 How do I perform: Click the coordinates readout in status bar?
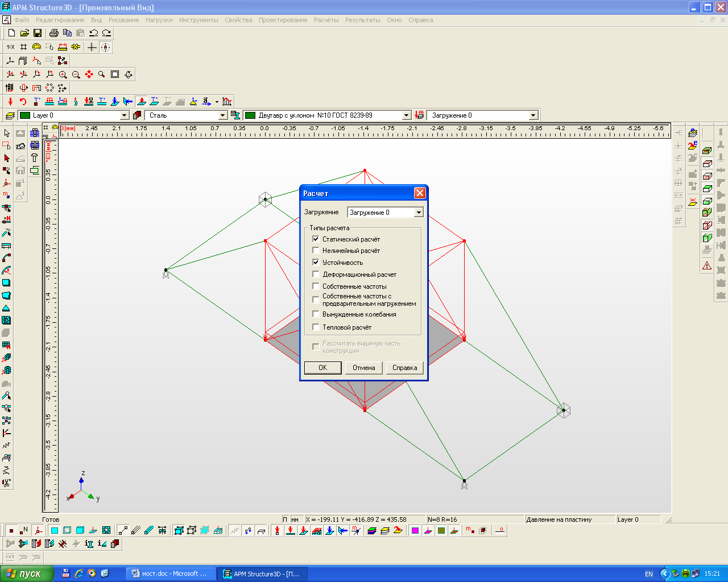[356, 519]
